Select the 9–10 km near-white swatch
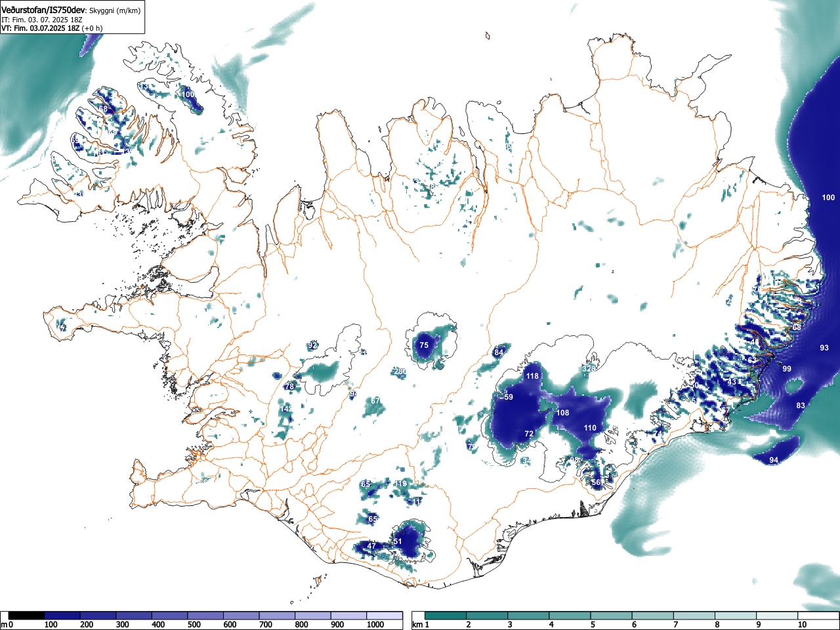This screenshot has height=630, width=840. pos(776,616)
